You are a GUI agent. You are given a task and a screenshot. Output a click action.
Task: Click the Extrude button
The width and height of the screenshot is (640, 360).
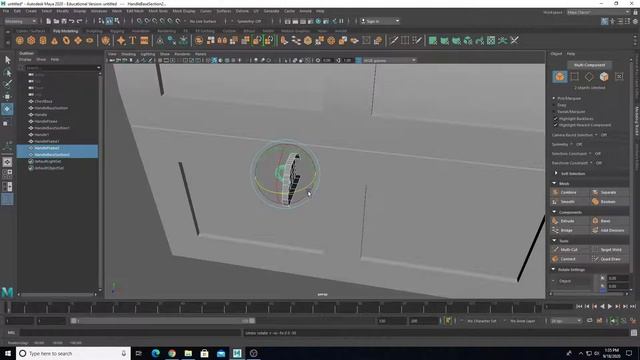[570, 221]
